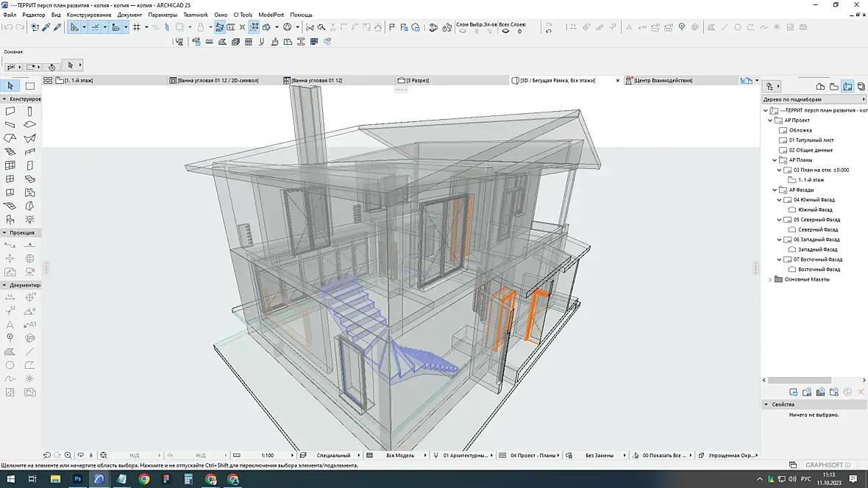
Task: Switch to the 3 Разрез tab
Action: coord(418,80)
